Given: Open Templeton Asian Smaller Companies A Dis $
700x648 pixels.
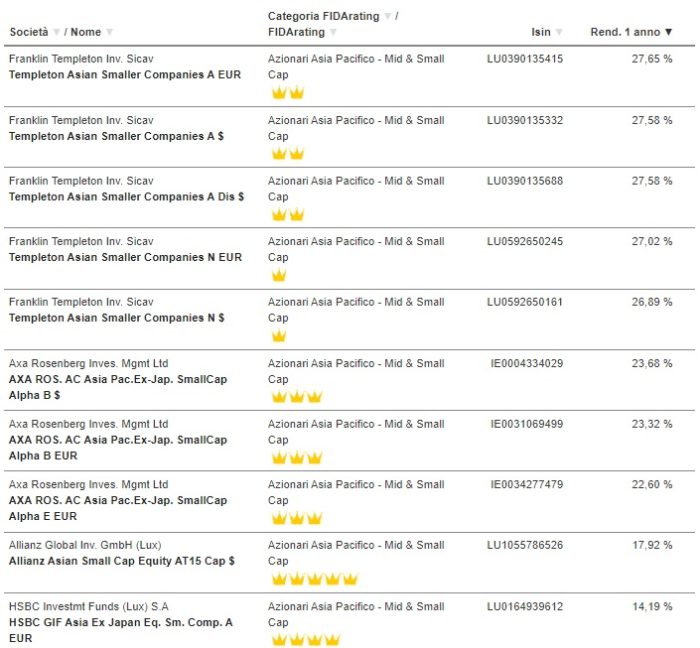Looking at the screenshot, I should click(x=126, y=197).
